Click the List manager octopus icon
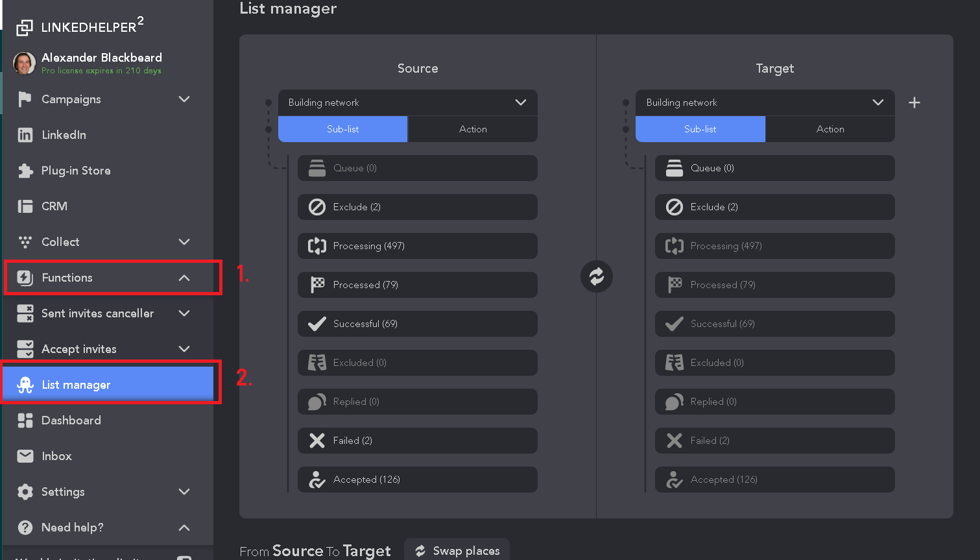 click(x=25, y=385)
